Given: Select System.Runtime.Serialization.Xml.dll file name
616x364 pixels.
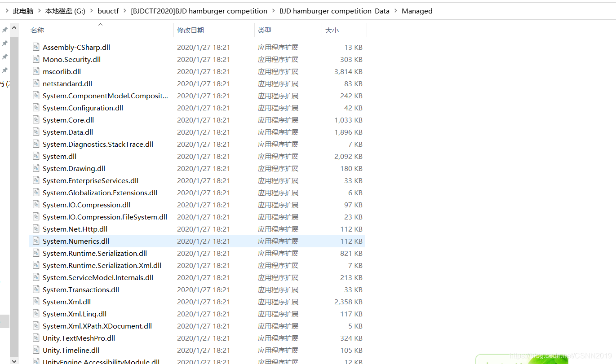Looking at the screenshot, I should pos(102,265).
